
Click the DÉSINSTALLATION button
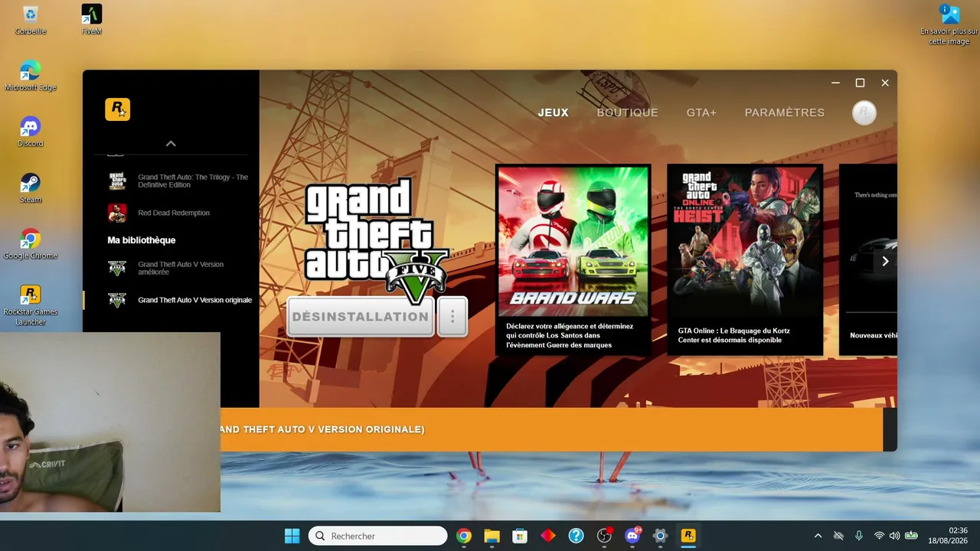(x=361, y=317)
